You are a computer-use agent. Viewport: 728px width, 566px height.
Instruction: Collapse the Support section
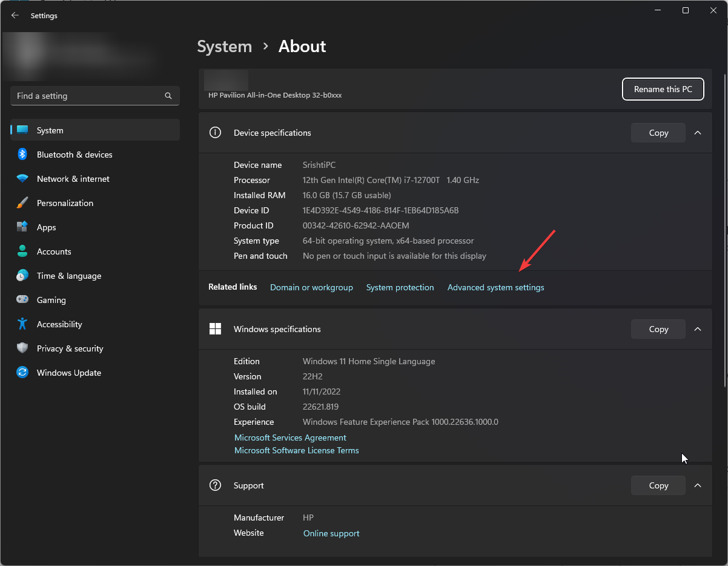697,485
